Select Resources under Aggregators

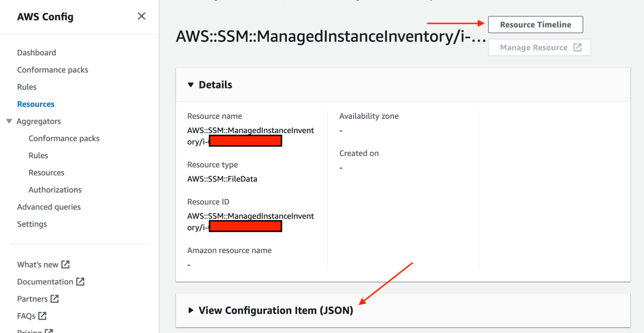tap(46, 172)
